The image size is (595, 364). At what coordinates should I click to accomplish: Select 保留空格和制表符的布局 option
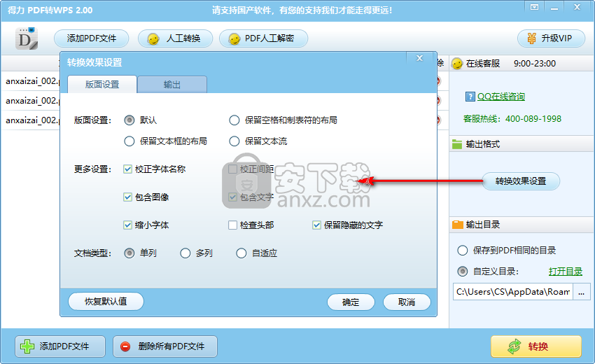(x=234, y=120)
